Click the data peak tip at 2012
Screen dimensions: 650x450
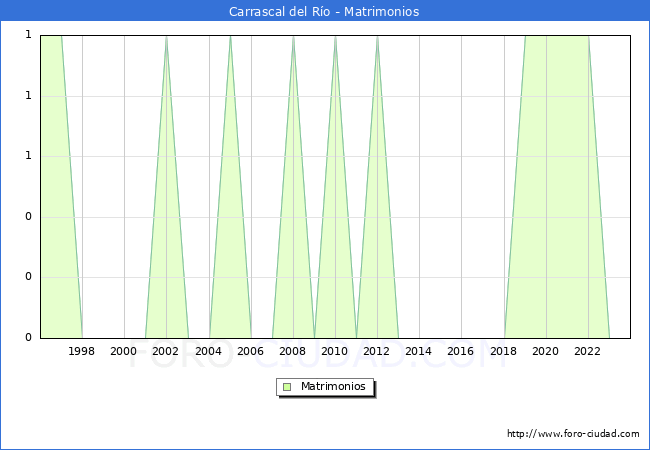[377, 37]
